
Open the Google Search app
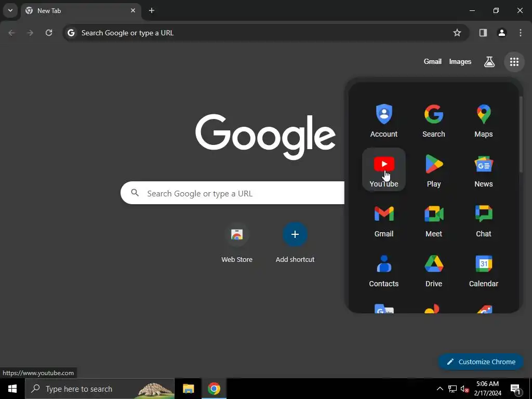coord(434,120)
